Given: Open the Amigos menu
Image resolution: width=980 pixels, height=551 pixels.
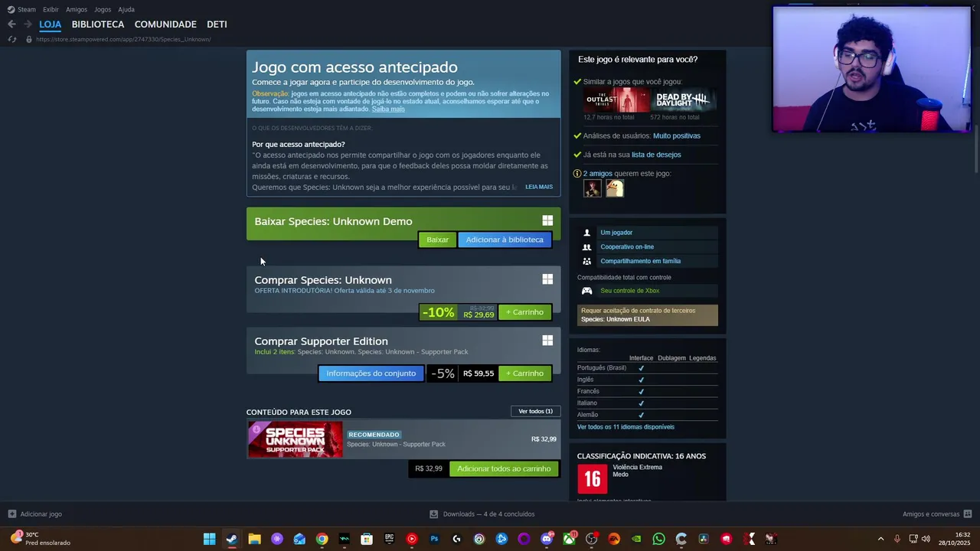Looking at the screenshot, I should [x=77, y=9].
